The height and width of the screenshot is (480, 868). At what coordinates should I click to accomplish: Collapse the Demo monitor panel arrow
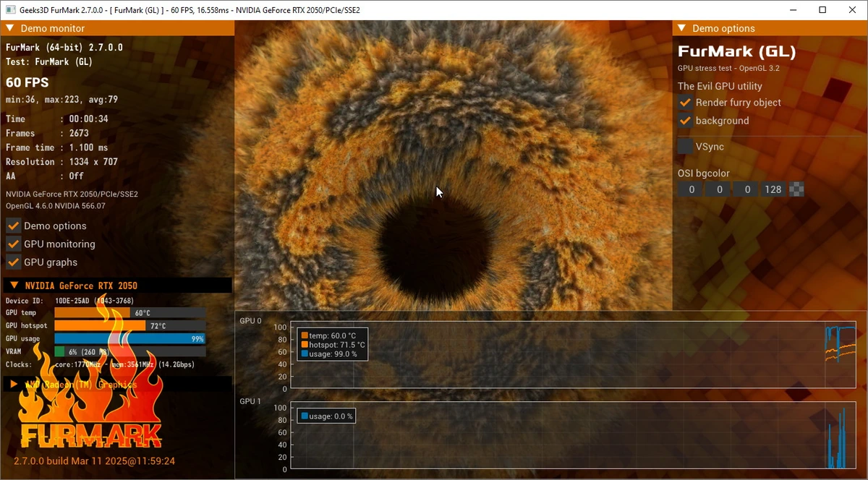click(x=10, y=28)
